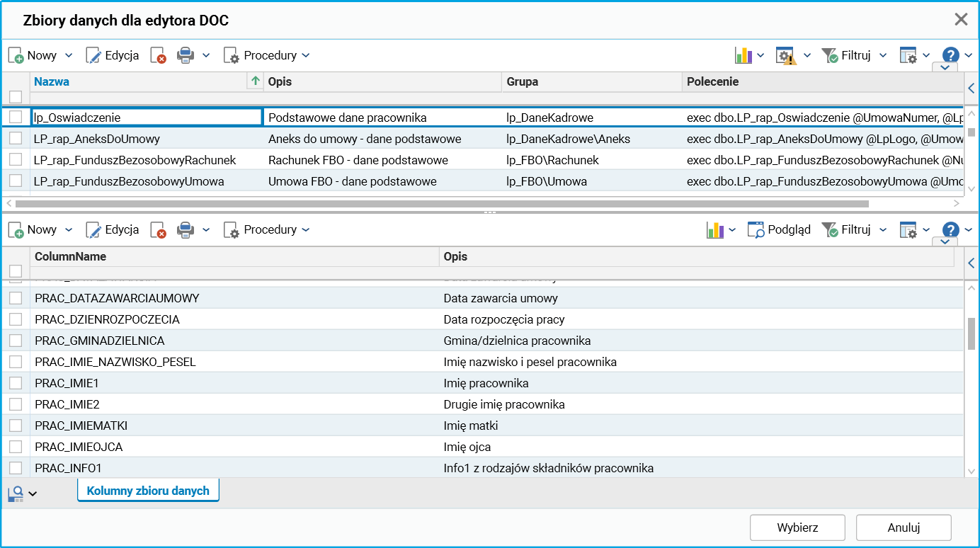This screenshot has height=548, width=980.
Task: Check the box next to PRAC_IMIE1
Action: coord(16,383)
